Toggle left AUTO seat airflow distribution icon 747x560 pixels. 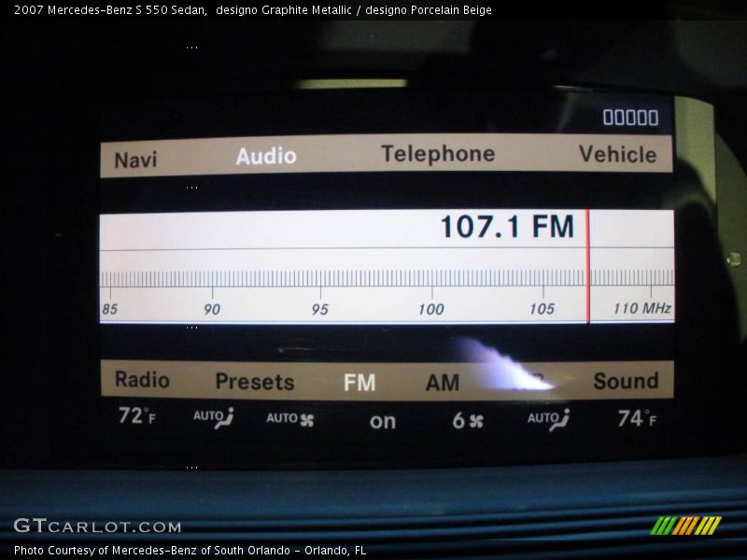coord(214,418)
